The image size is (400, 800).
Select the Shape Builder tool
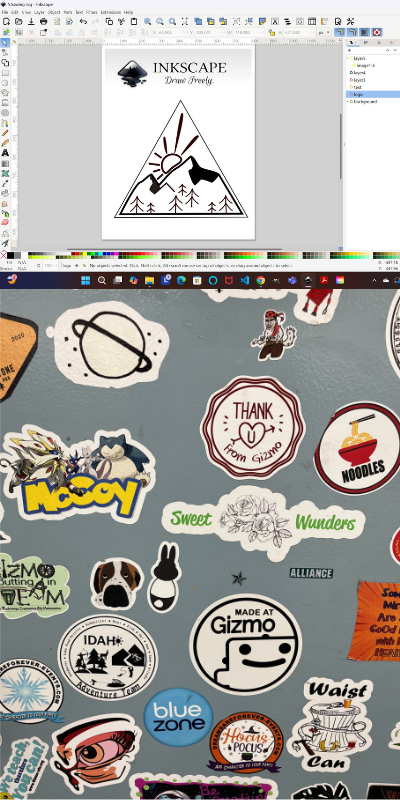(5, 62)
